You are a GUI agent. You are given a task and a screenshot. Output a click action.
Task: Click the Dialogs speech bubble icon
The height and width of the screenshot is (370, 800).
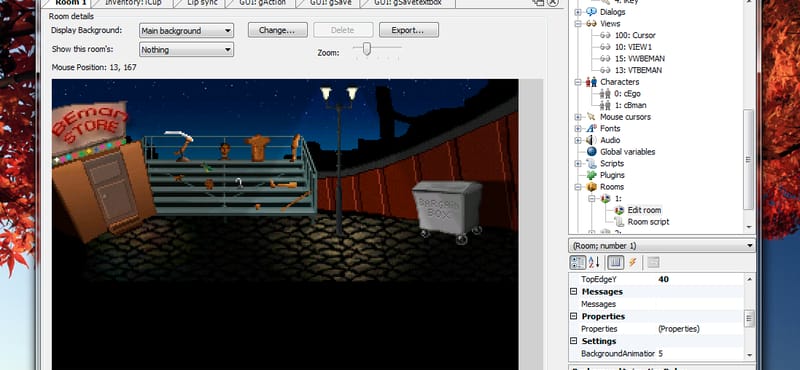click(591, 12)
